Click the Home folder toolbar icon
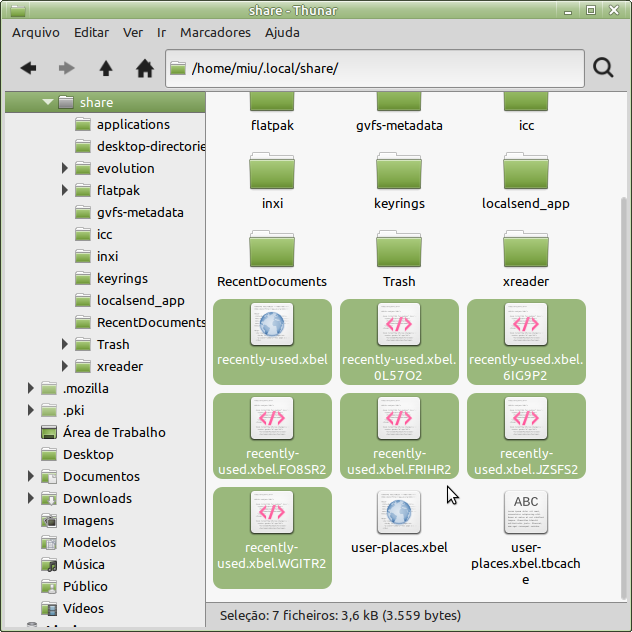 point(145,68)
